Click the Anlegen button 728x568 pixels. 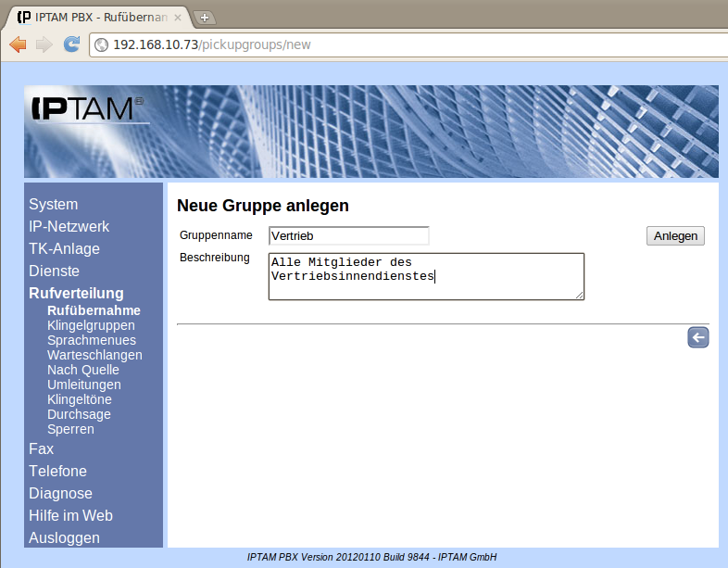(x=675, y=236)
